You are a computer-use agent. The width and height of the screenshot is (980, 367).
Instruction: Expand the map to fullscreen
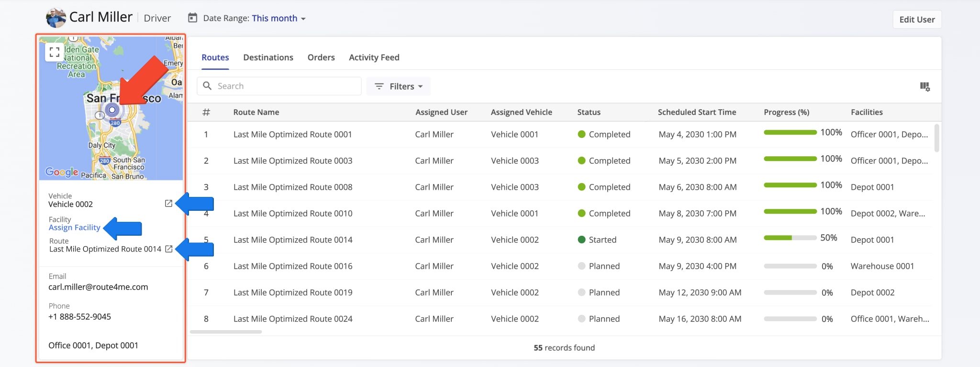55,52
